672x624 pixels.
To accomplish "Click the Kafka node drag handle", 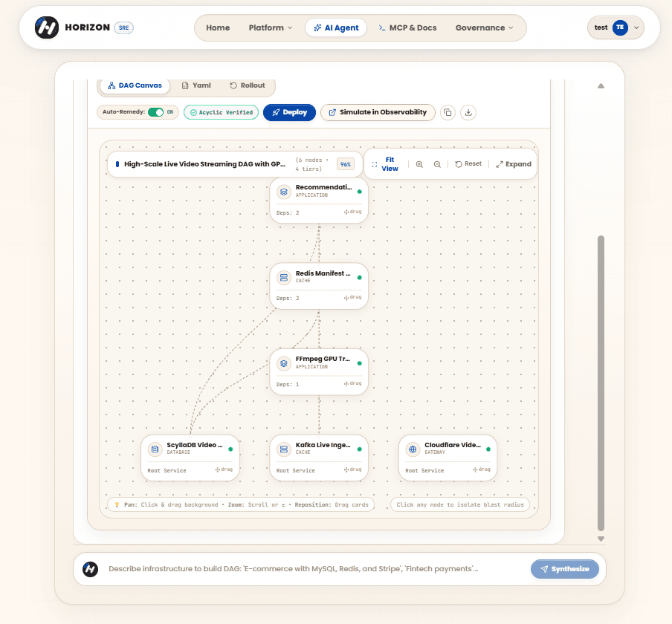I will pos(352,469).
